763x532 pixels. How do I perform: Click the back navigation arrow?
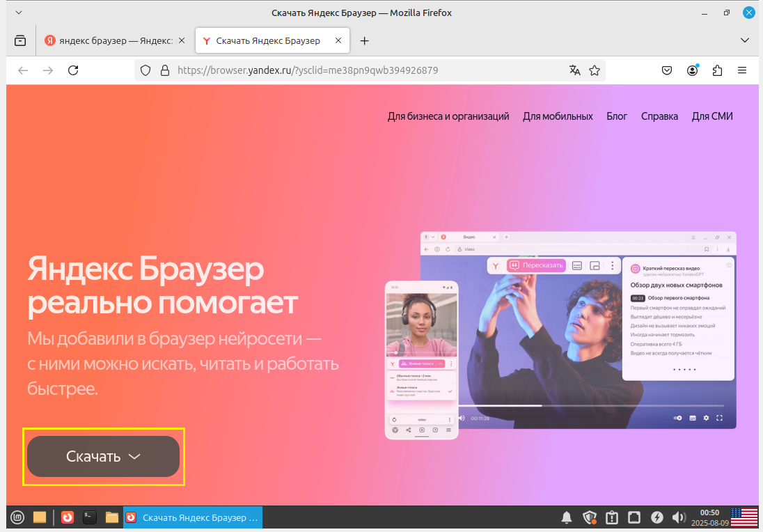[x=22, y=70]
